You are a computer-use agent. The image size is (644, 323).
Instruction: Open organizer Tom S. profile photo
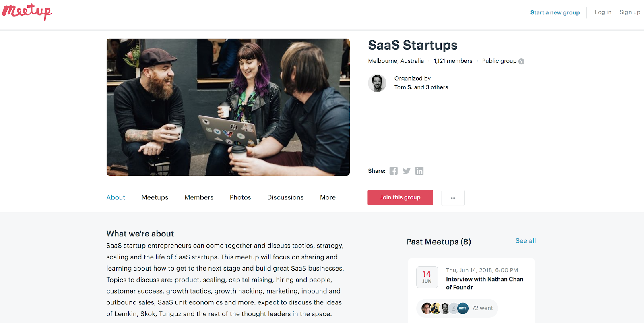[377, 83]
